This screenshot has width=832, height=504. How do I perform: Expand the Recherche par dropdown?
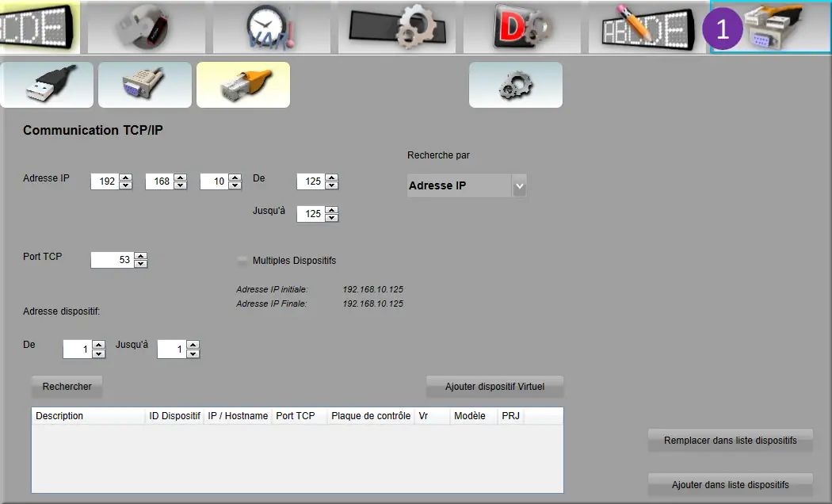(x=519, y=186)
